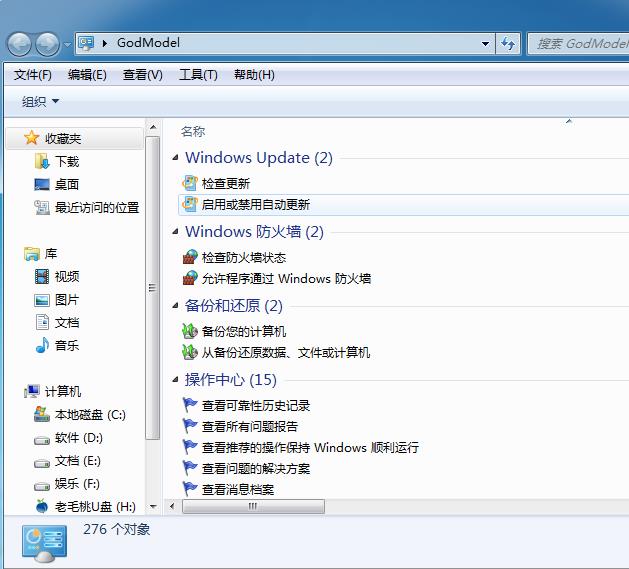
Task: Open the 组织 dropdown button
Action: [x=41, y=101]
